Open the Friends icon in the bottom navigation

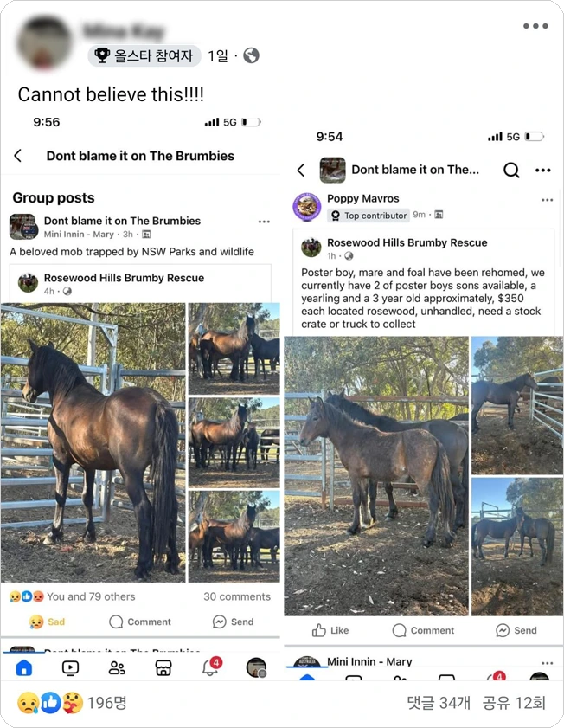[117, 667]
